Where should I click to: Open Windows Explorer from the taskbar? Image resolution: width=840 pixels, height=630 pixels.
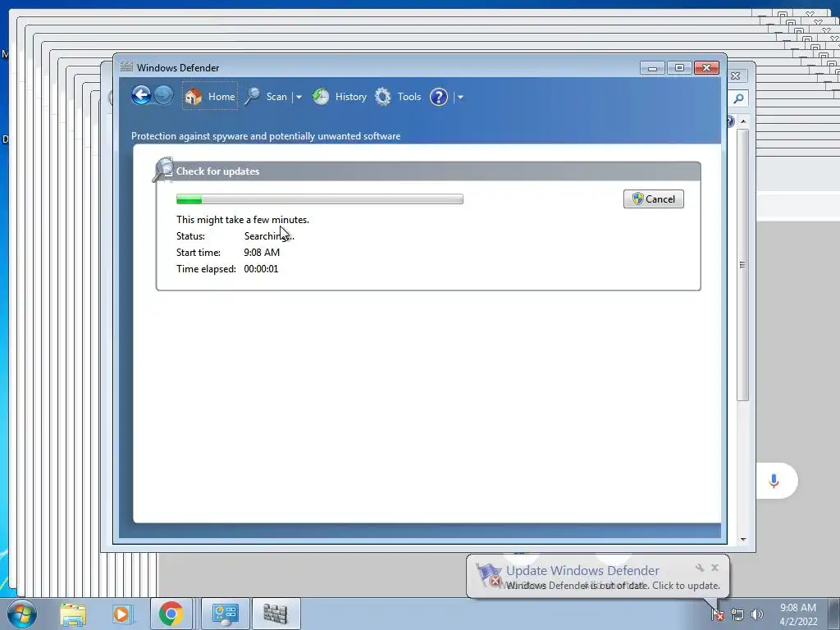click(x=73, y=614)
